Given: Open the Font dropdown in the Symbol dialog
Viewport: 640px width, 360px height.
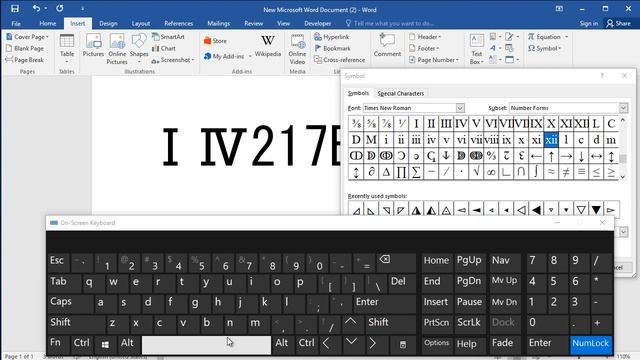Looking at the screenshot, I should click(460, 108).
